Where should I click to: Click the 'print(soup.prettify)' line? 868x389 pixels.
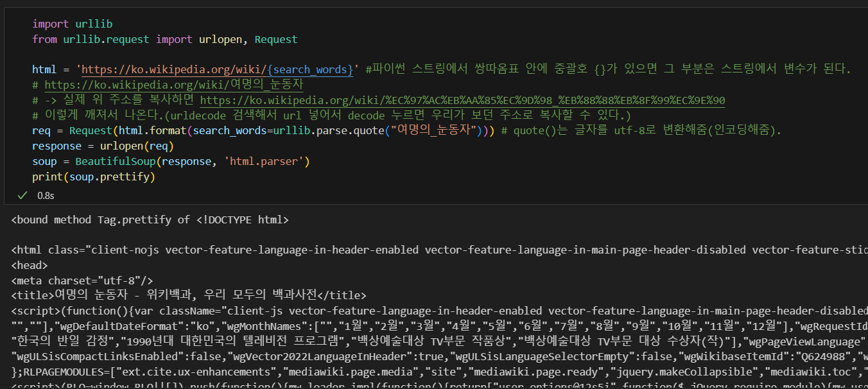[94, 177]
